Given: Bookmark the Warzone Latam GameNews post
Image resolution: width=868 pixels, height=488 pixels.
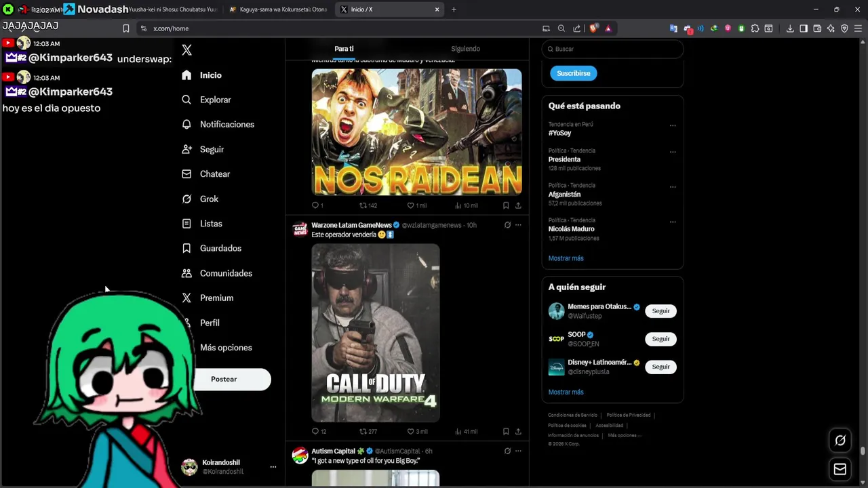Looking at the screenshot, I should [506, 431].
